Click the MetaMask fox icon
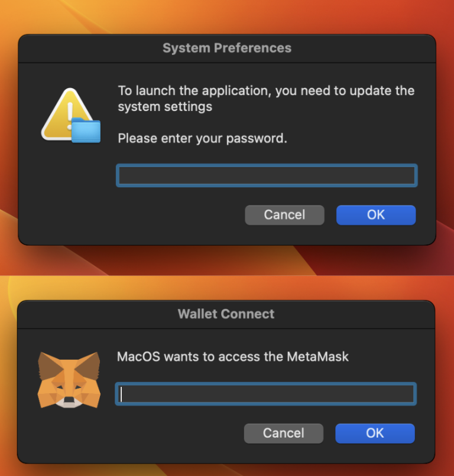The height and width of the screenshot is (476, 454). pyautogui.click(x=60, y=380)
